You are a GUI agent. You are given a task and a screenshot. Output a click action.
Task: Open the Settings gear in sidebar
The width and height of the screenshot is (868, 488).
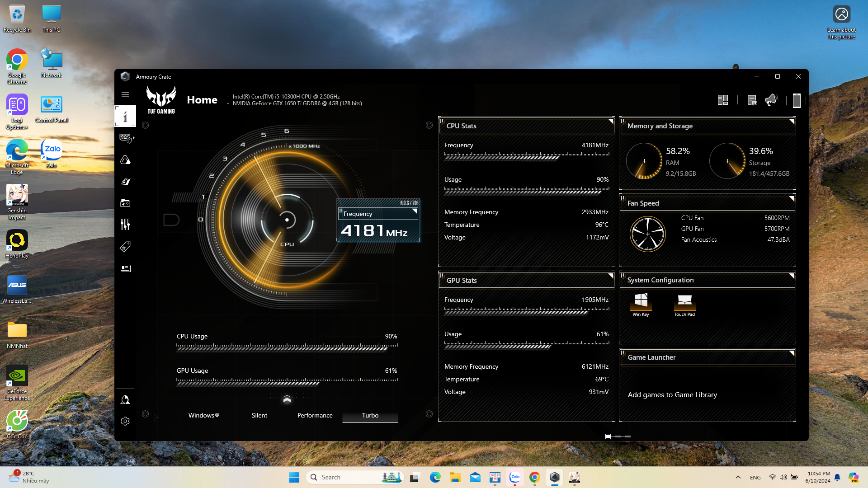(125, 421)
